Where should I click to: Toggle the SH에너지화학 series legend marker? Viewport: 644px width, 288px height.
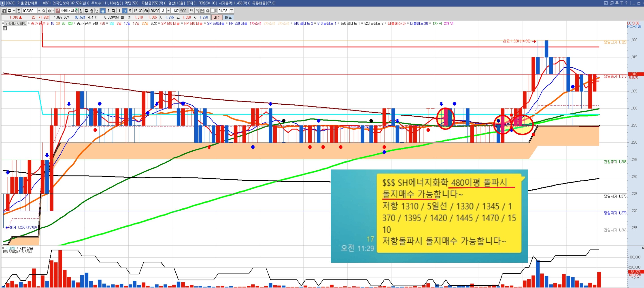pyautogui.click(x=3, y=23)
